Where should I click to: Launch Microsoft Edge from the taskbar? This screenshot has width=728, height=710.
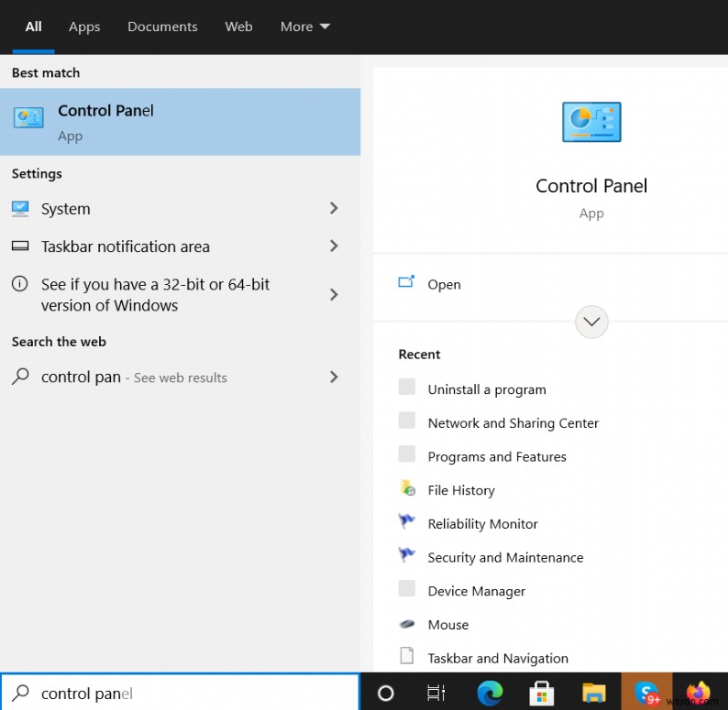tap(490, 693)
